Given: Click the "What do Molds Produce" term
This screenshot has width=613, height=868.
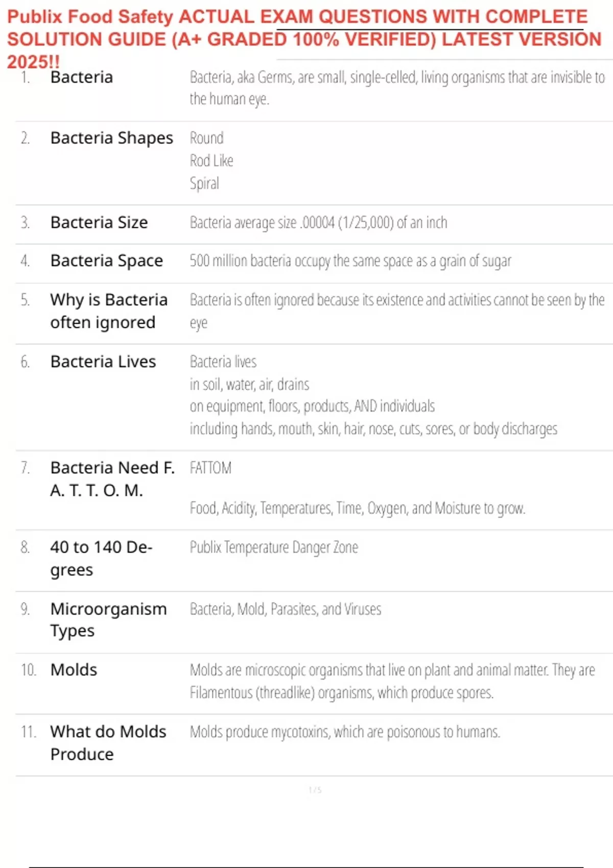Looking at the screenshot, I should click(108, 743).
